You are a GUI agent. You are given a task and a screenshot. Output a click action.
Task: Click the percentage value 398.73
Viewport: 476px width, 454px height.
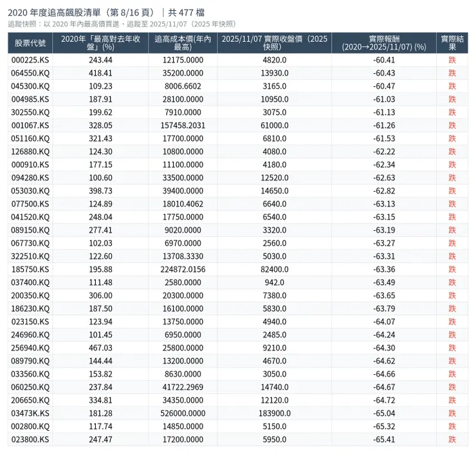pyautogui.click(x=100, y=191)
